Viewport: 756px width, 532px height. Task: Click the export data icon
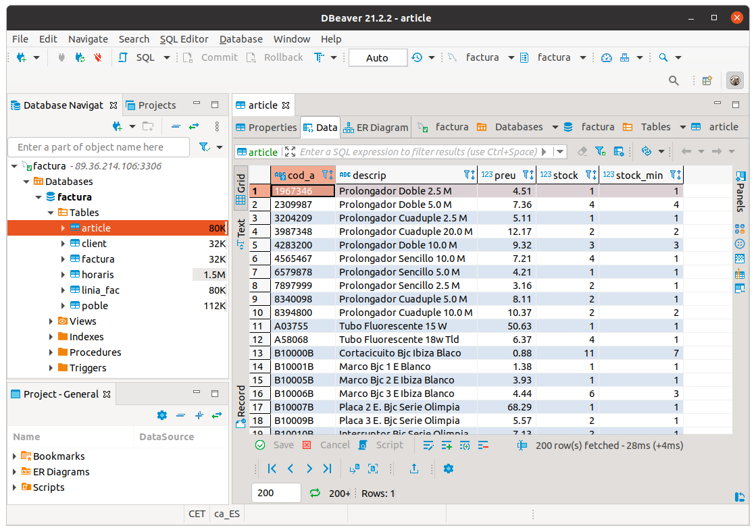click(414, 469)
